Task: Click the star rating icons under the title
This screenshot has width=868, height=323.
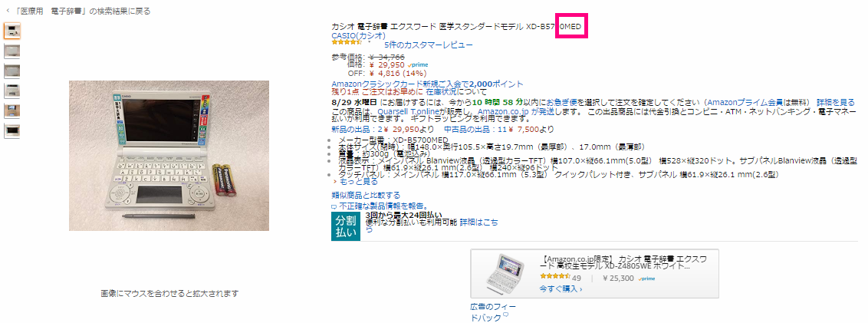Action: pos(347,42)
